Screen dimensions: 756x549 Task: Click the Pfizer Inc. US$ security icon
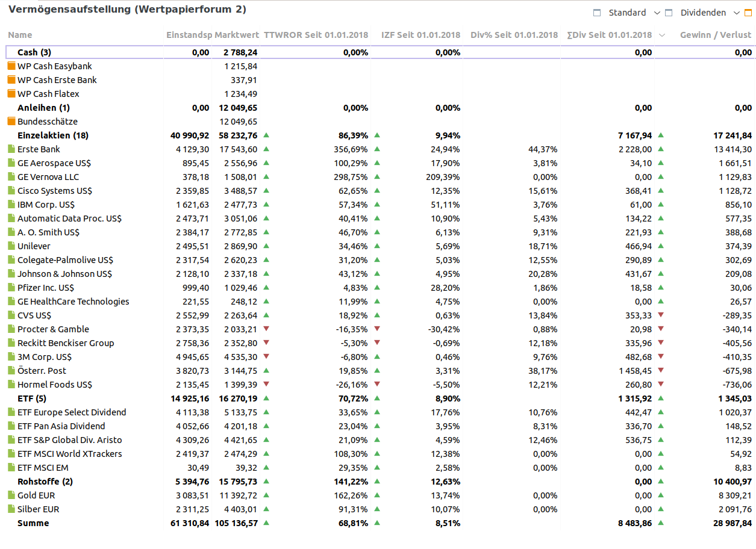coord(11,287)
